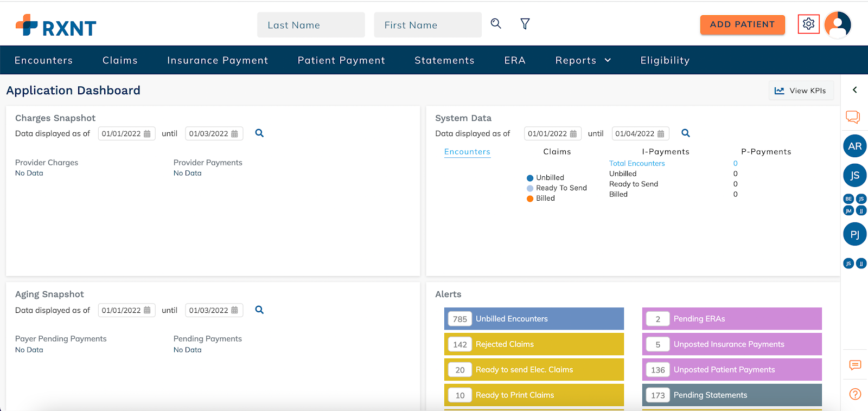
Task: Click the System Data search magnifier
Action: click(686, 133)
